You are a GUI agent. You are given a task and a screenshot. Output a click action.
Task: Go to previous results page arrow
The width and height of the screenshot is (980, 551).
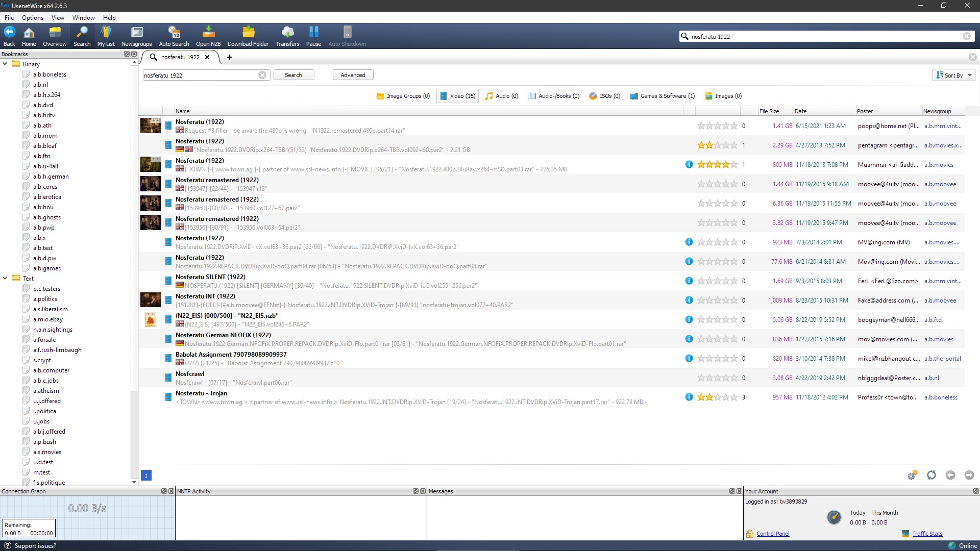point(950,475)
